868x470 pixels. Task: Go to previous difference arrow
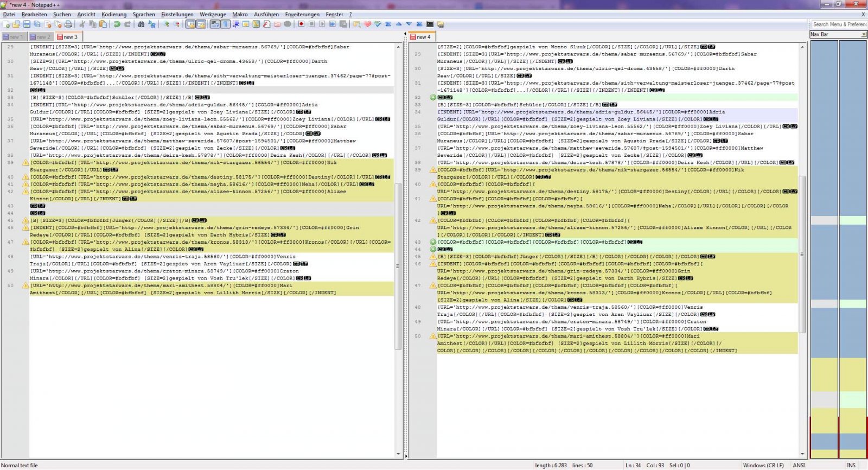(x=399, y=24)
